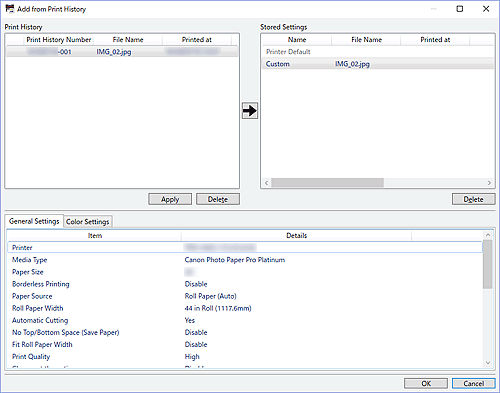Open the General Settings tab
The height and width of the screenshot is (393, 500).
coord(34,221)
